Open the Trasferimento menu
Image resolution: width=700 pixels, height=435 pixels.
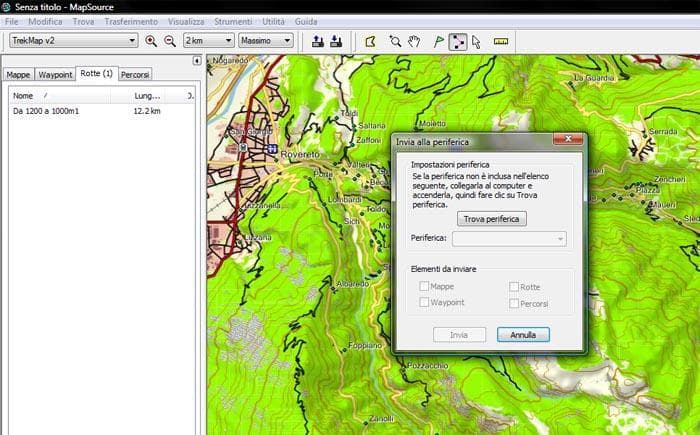tap(131, 21)
